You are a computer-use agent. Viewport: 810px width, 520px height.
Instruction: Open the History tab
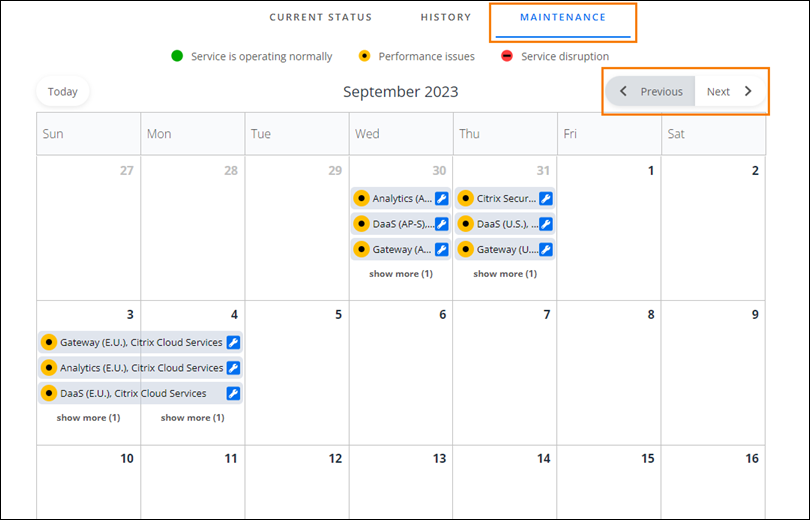(x=446, y=17)
